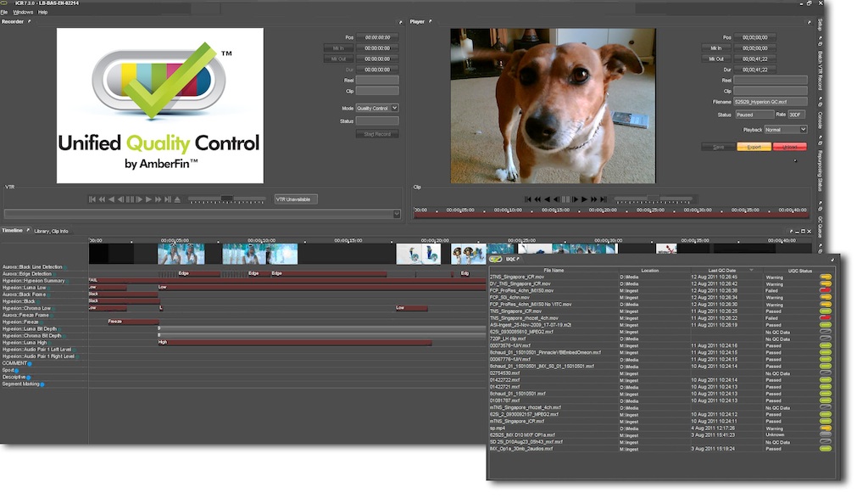The image size is (868, 504).
Task: Click the Start Record button
Action: [x=377, y=134]
